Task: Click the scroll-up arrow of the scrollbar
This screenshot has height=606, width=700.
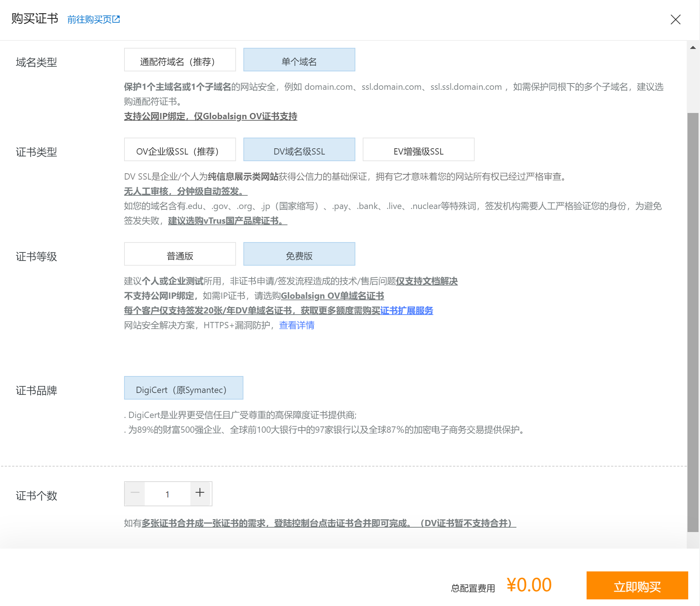Action: pos(693,47)
